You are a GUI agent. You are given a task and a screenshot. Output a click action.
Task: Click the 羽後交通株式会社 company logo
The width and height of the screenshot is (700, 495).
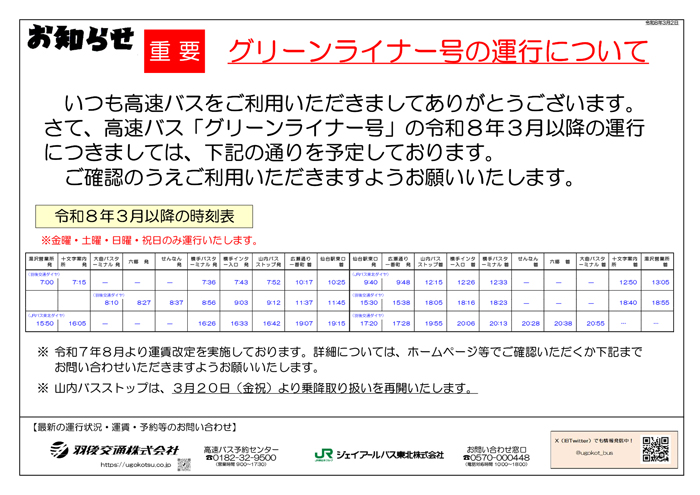[115, 450]
